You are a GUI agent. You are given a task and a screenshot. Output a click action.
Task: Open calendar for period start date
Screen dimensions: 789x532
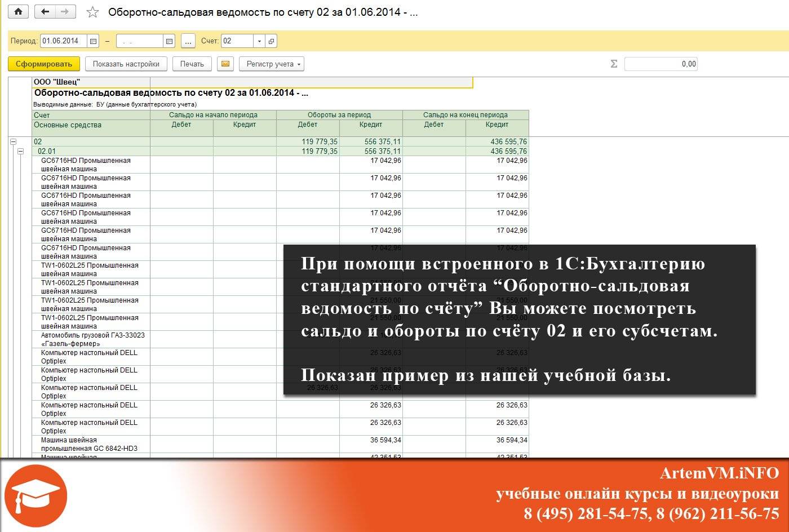93,41
